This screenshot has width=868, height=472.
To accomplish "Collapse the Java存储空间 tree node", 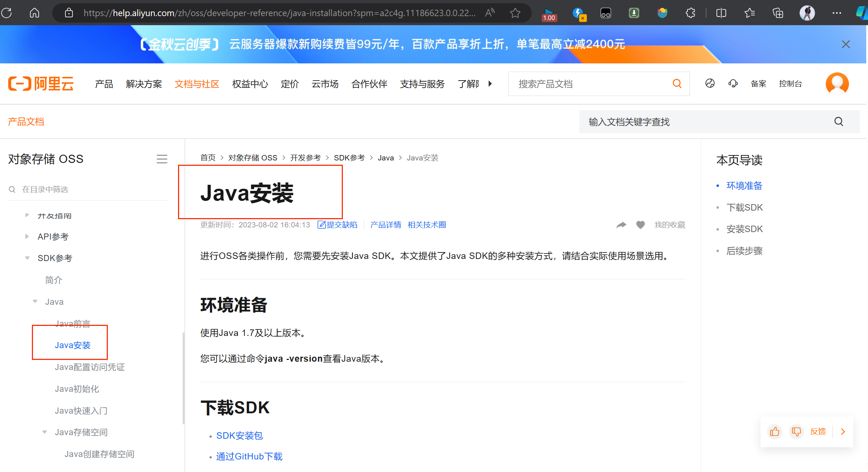I will (x=44, y=432).
